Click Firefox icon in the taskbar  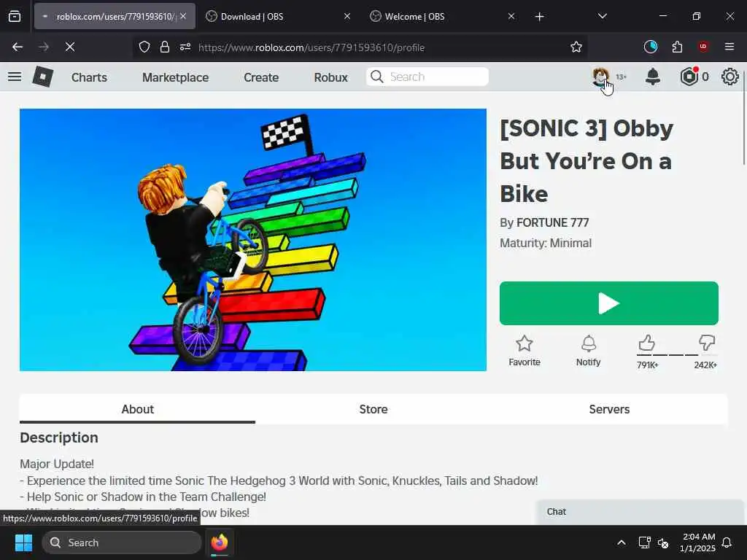[220, 542]
